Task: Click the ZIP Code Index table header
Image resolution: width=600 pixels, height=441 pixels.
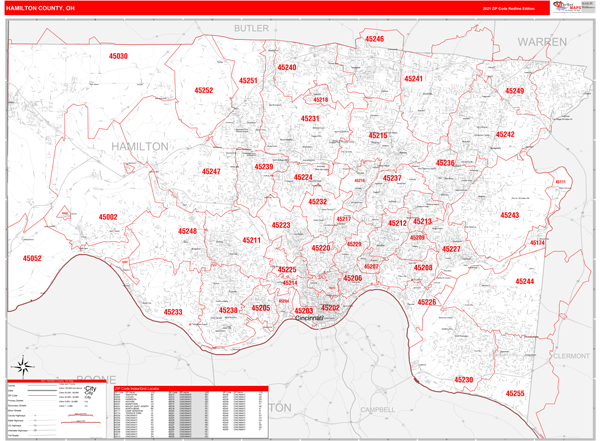Action: click(x=191, y=388)
